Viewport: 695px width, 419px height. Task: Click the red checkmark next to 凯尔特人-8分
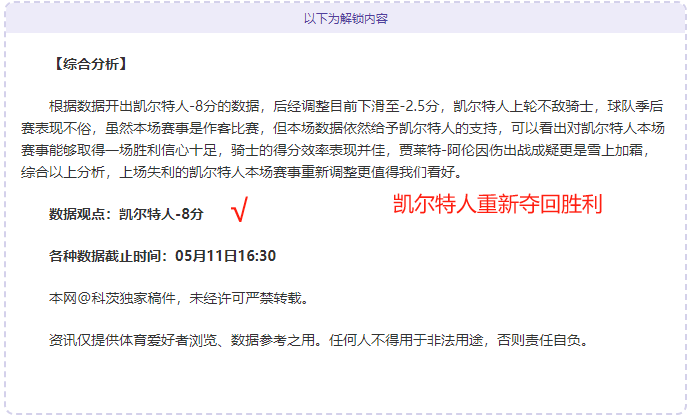[240, 209]
